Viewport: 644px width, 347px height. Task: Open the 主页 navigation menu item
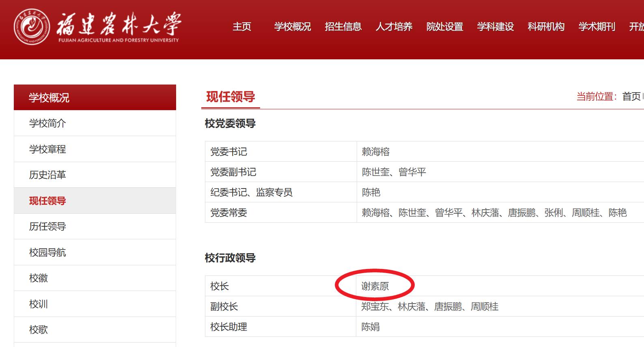pyautogui.click(x=242, y=27)
